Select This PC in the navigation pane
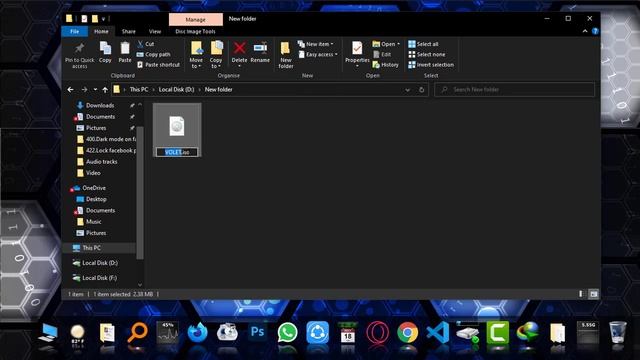This screenshot has width=640, height=360. coord(91,248)
